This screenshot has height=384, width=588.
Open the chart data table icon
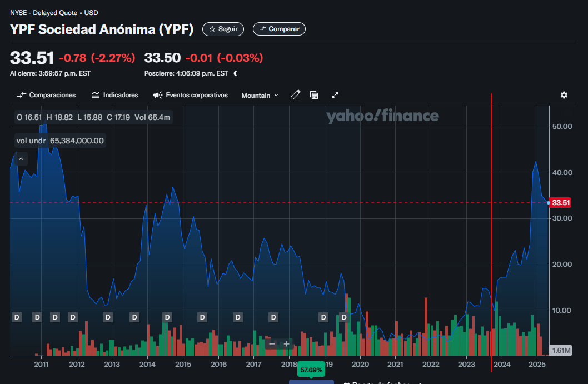(x=314, y=95)
